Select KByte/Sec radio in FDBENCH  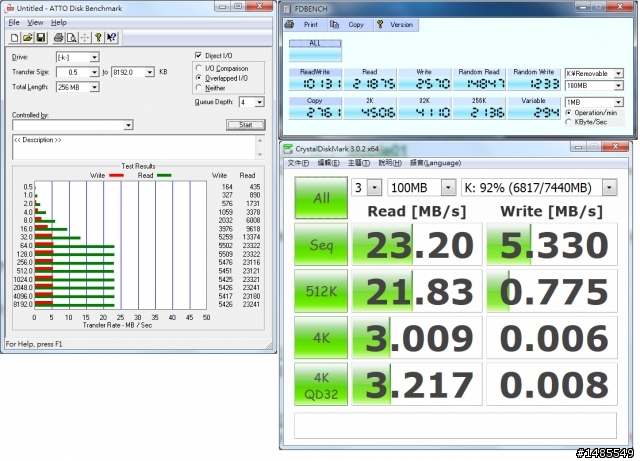568,122
